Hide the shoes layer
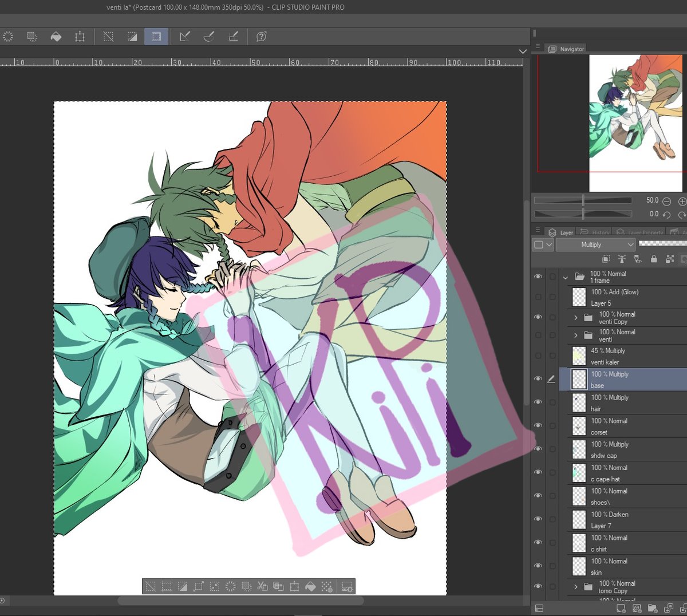This screenshot has width=687, height=616. click(x=538, y=496)
